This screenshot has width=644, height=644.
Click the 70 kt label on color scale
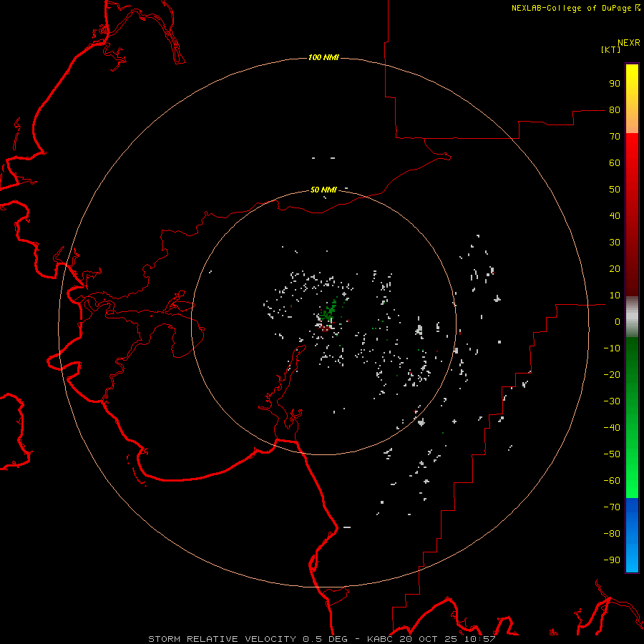(x=615, y=137)
